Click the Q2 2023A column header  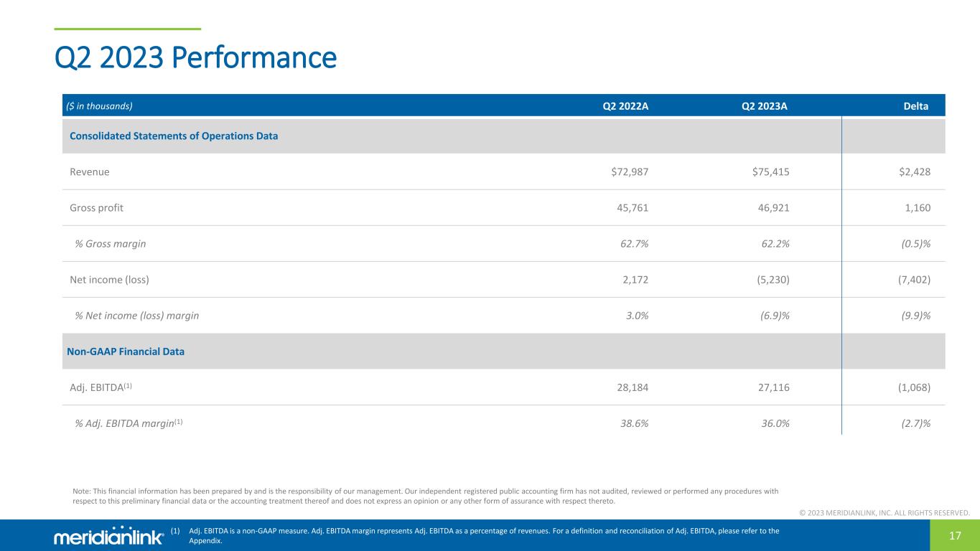pos(765,106)
